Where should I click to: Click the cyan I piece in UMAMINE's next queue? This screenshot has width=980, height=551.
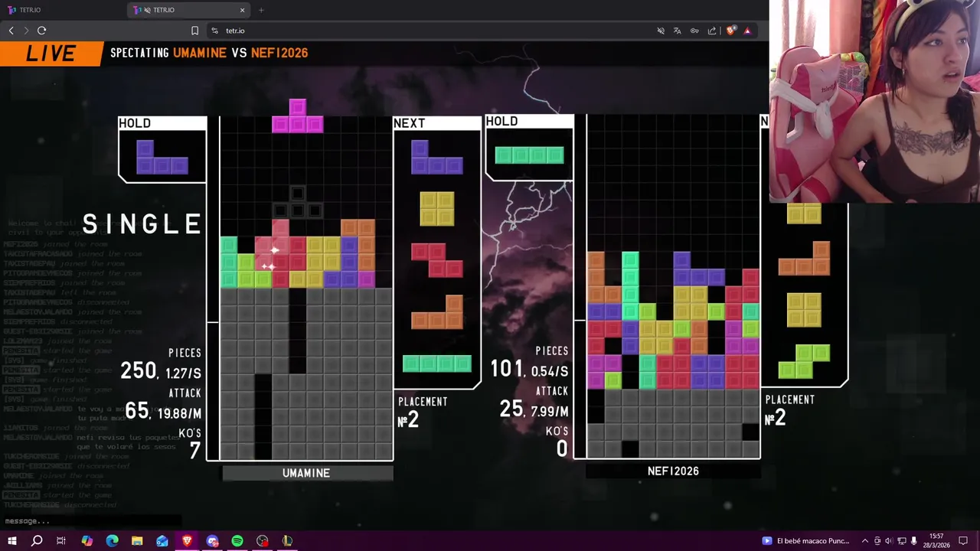tap(436, 364)
